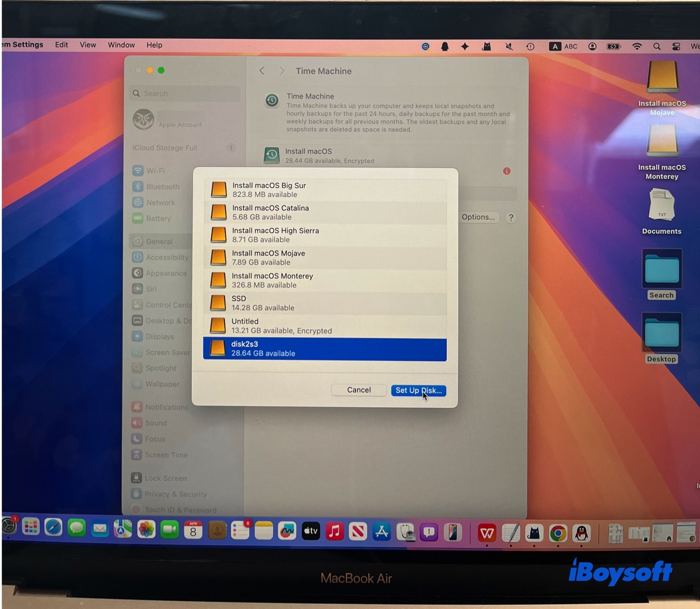Launch WPS Office from the Dock
Viewport: 700px width, 609px height.
click(488, 531)
